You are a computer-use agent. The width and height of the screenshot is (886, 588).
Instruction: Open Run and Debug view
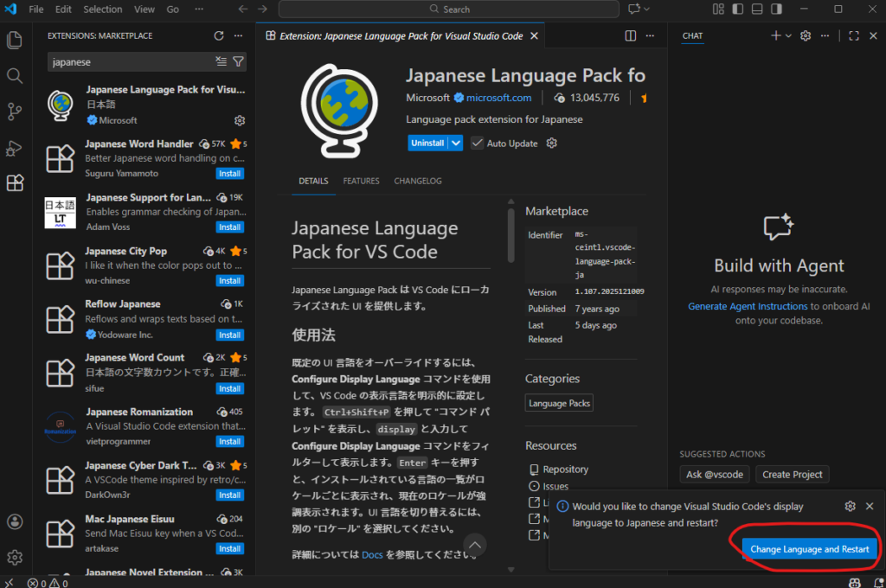point(15,148)
